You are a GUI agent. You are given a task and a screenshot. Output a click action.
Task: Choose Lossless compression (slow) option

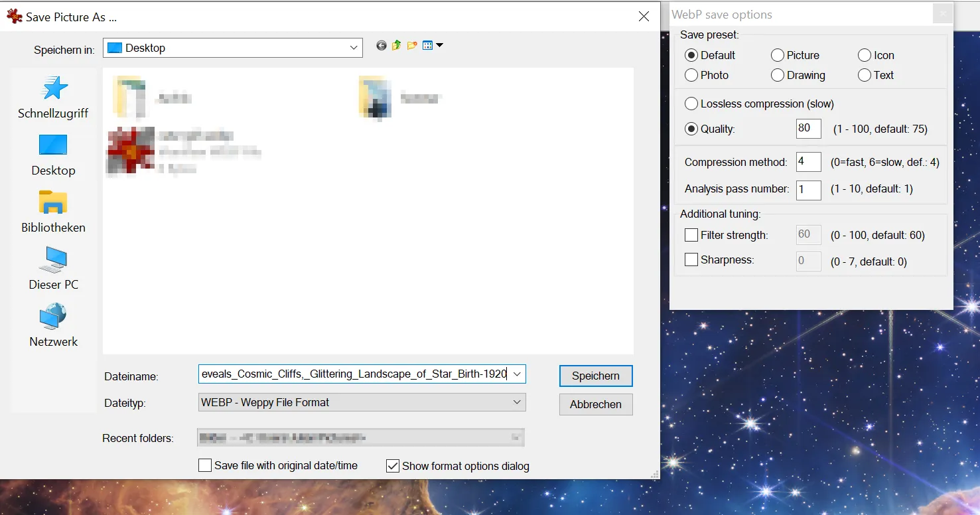[x=691, y=104]
